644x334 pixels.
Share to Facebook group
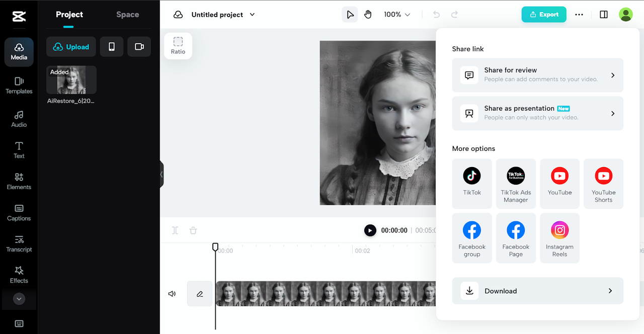click(472, 238)
